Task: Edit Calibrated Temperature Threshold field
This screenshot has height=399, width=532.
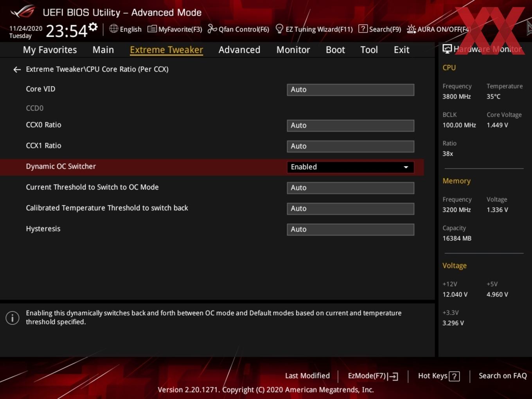Action: (x=350, y=208)
